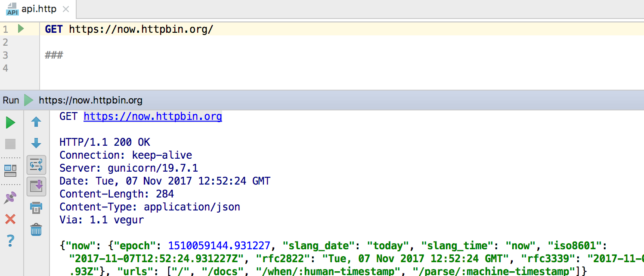This screenshot has height=276, width=644.
Task: Select the Run configuration tab https://now.httpbin.org
Action: 90,100
